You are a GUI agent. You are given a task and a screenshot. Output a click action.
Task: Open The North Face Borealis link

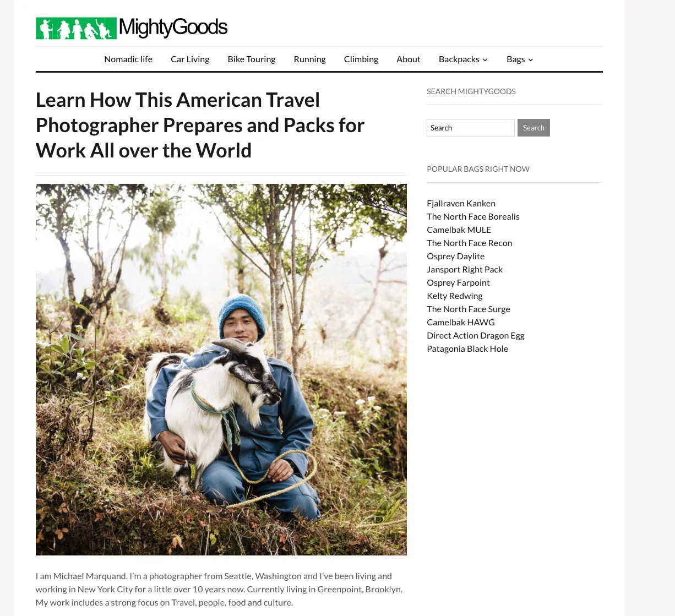[473, 216]
